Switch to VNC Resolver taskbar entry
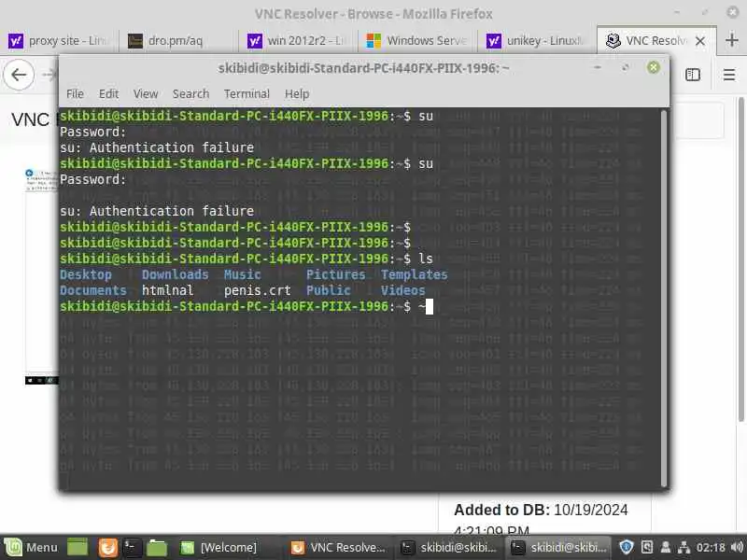 click(x=338, y=548)
